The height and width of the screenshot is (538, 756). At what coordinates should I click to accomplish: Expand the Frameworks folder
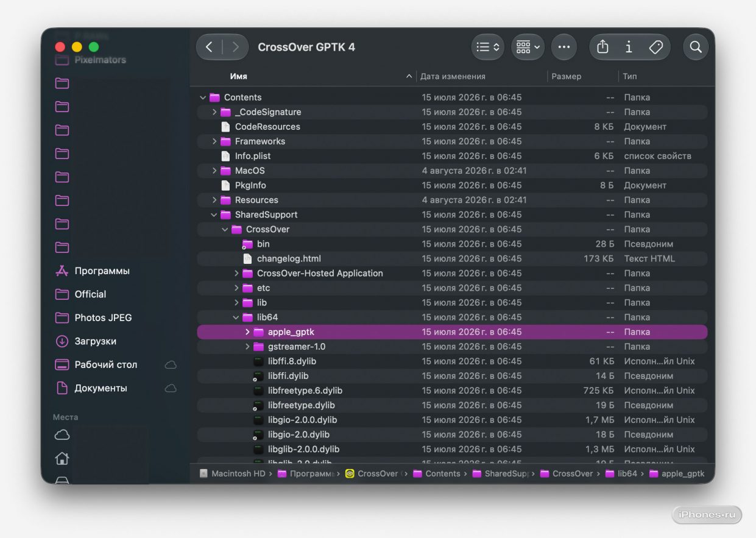click(x=214, y=141)
